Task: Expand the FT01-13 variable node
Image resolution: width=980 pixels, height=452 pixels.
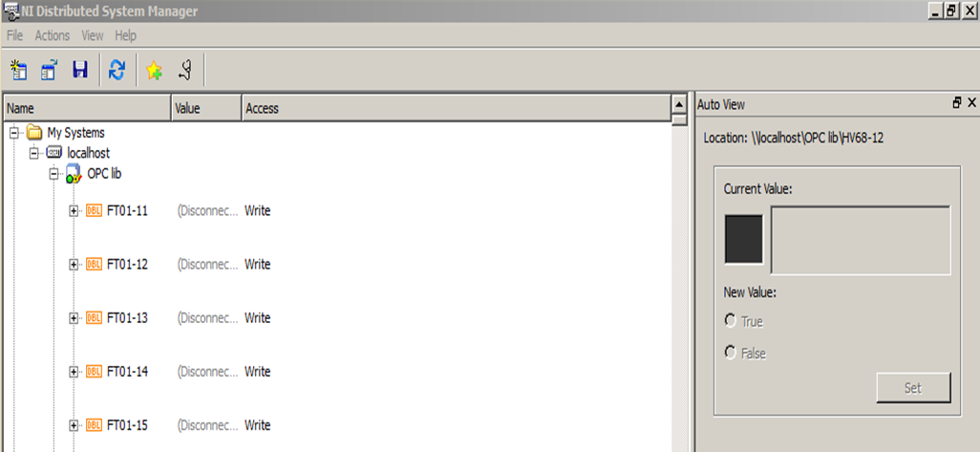Action: point(74,319)
